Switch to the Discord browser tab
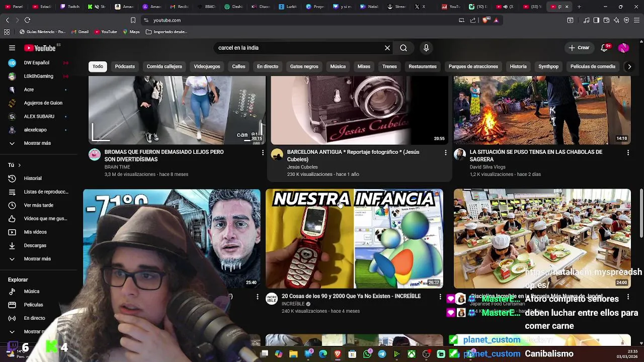Viewport: 644px width, 362px height. pos(261,7)
